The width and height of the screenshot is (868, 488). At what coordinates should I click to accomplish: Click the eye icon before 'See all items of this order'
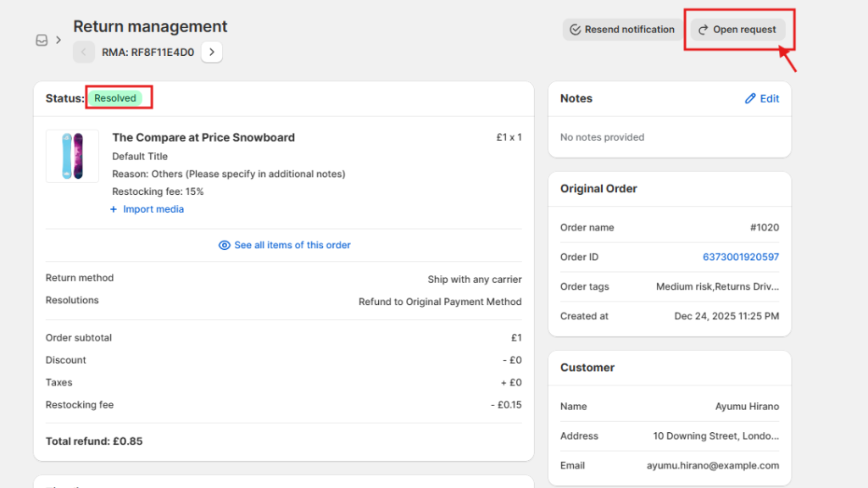point(224,245)
